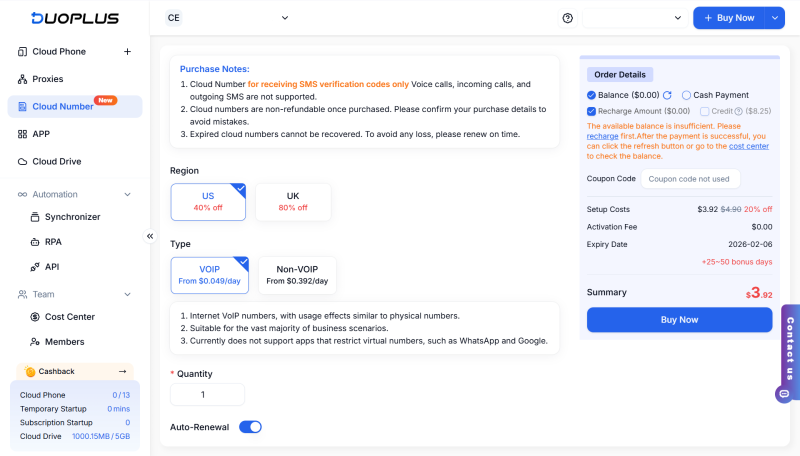Open the chat bubble icon under Contact us
800x456 pixels.
point(782,394)
